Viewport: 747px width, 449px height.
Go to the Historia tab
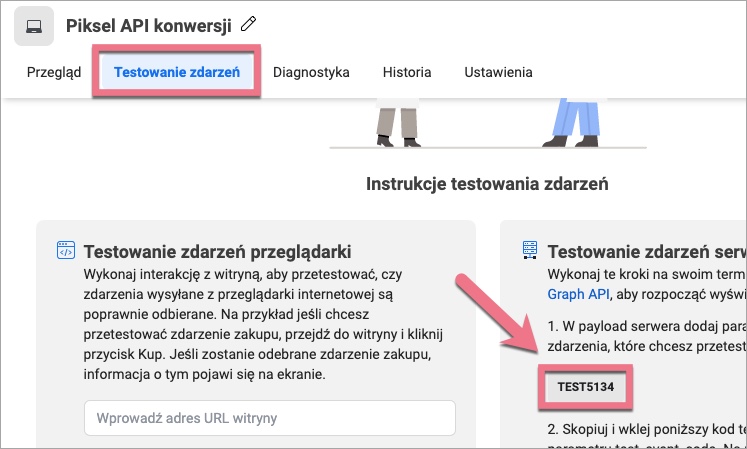pos(406,72)
